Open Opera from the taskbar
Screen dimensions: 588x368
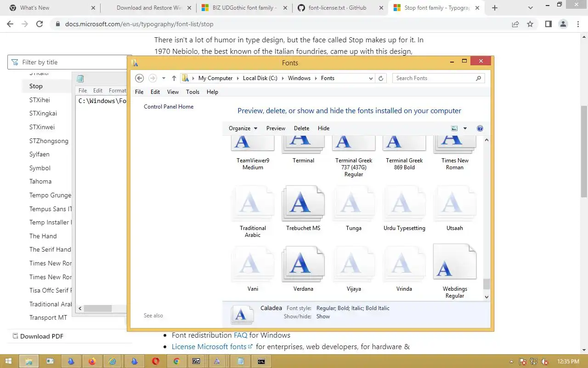pos(155,361)
